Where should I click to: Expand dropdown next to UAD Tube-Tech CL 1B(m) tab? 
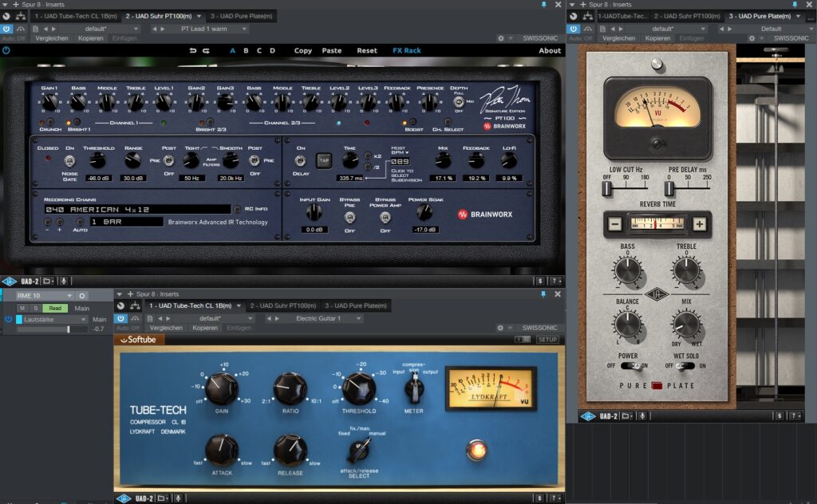(x=239, y=305)
